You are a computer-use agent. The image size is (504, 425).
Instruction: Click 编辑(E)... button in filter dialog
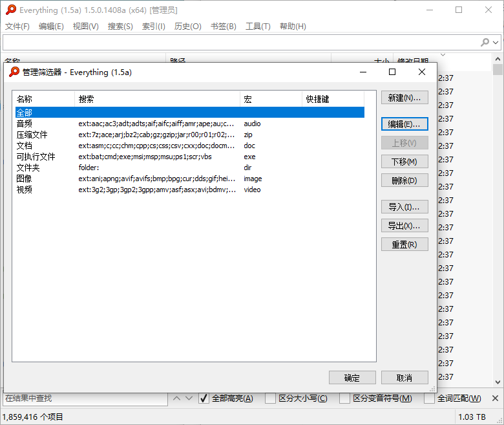[404, 124]
